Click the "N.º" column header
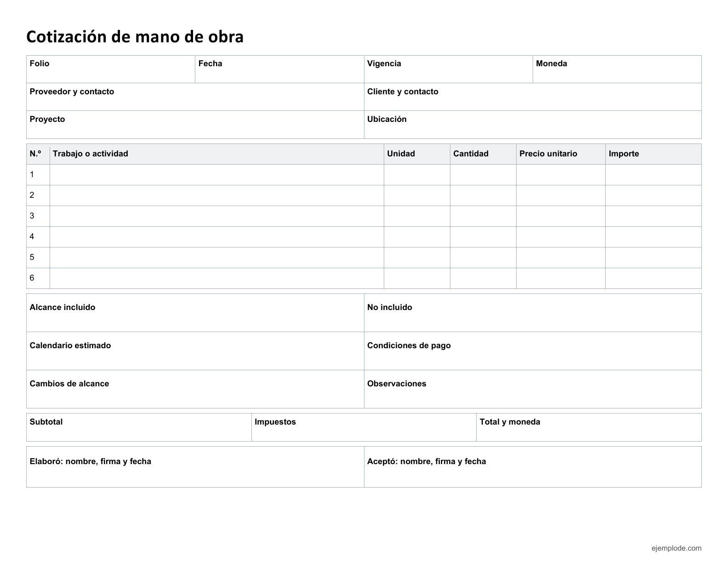 (x=36, y=154)
